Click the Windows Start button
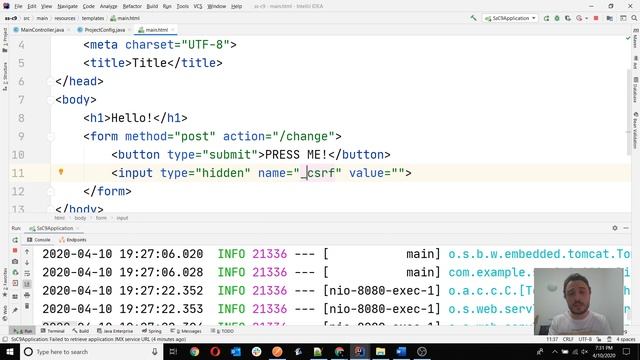The height and width of the screenshot is (360, 640). (x=10, y=351)
